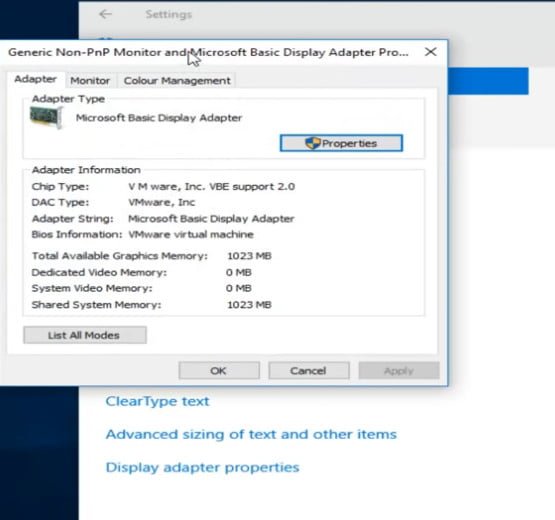Go back using Settings back arrow
Screen dimensions: 555x520
(105, 14)
